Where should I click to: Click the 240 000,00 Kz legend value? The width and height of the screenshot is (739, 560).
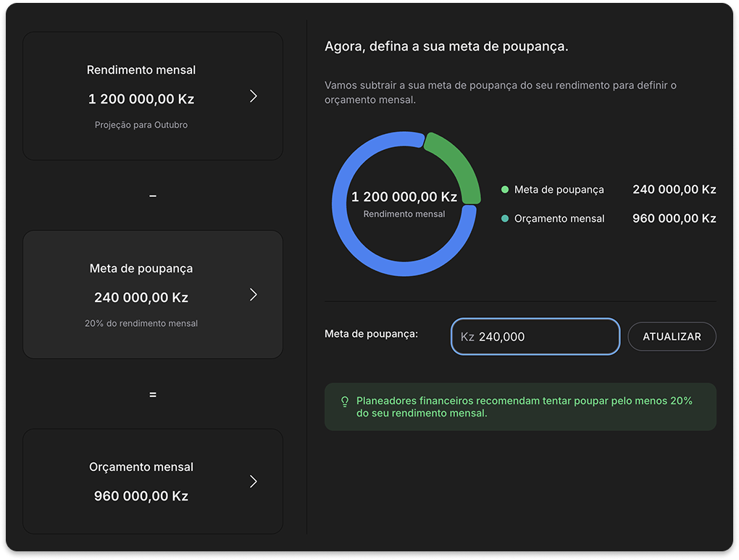(x=674, y=190)
